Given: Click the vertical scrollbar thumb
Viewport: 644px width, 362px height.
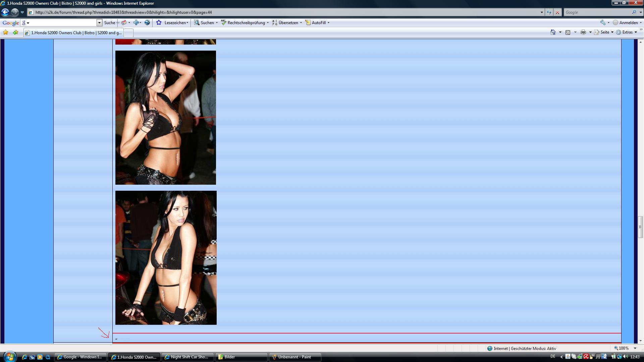Looking at the screenshot, I should tap(640, 227).
